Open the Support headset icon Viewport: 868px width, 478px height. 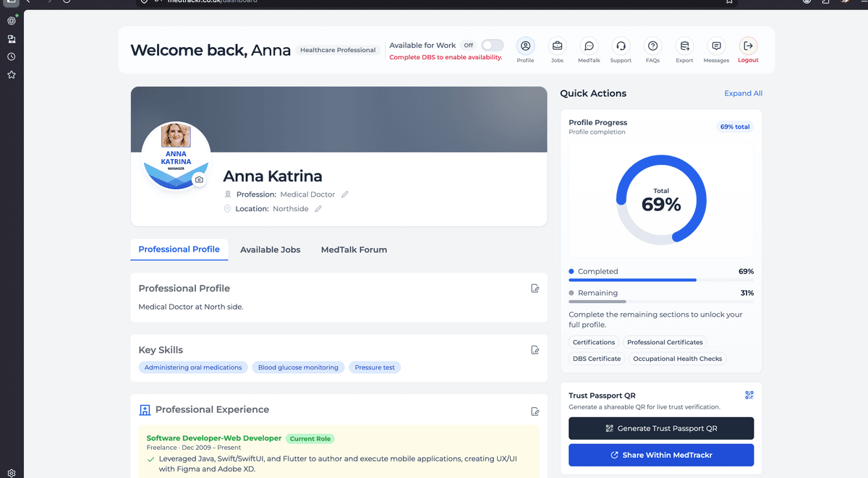pyautogui.click(x=621, y=46)
